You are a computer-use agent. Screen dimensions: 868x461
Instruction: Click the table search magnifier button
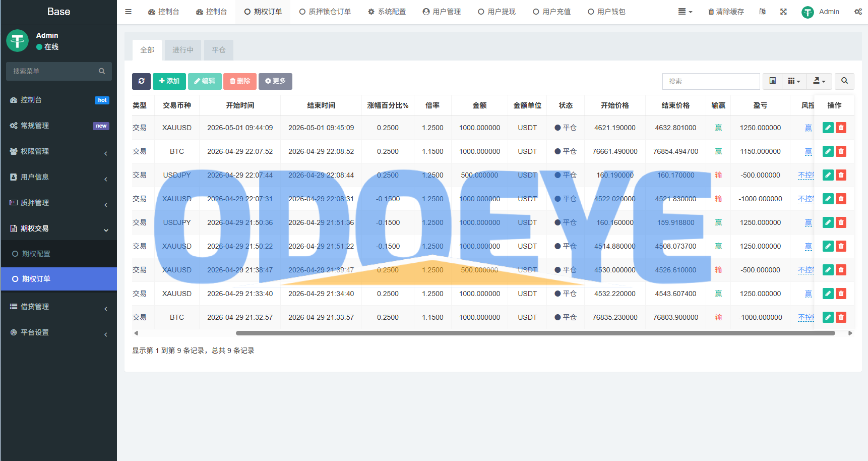click(844, 81)
